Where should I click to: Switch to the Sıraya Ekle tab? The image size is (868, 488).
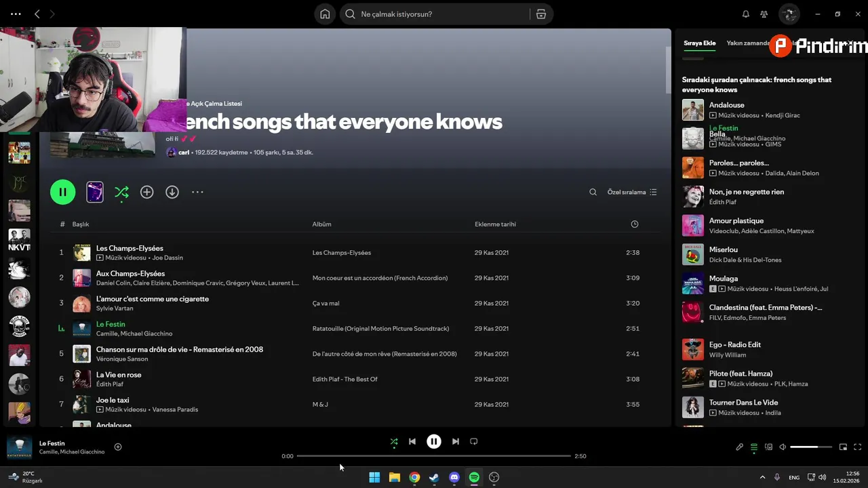click(x=699, y=43)
